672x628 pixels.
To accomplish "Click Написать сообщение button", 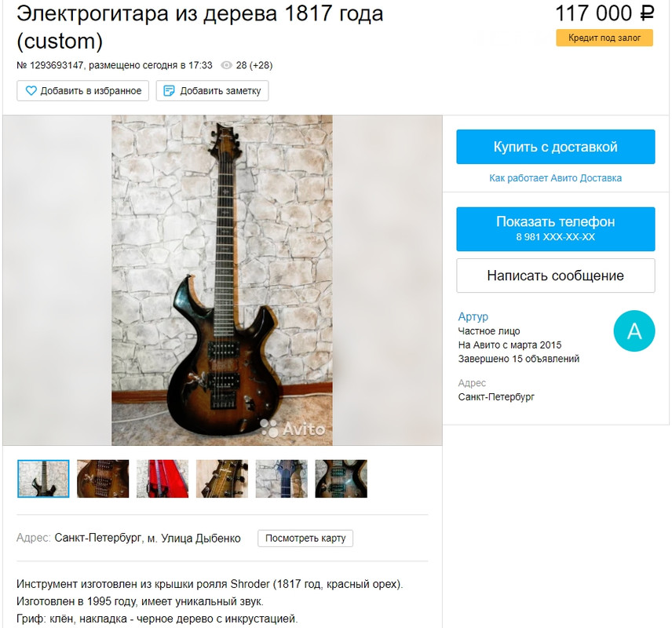I will pos(556,276).
